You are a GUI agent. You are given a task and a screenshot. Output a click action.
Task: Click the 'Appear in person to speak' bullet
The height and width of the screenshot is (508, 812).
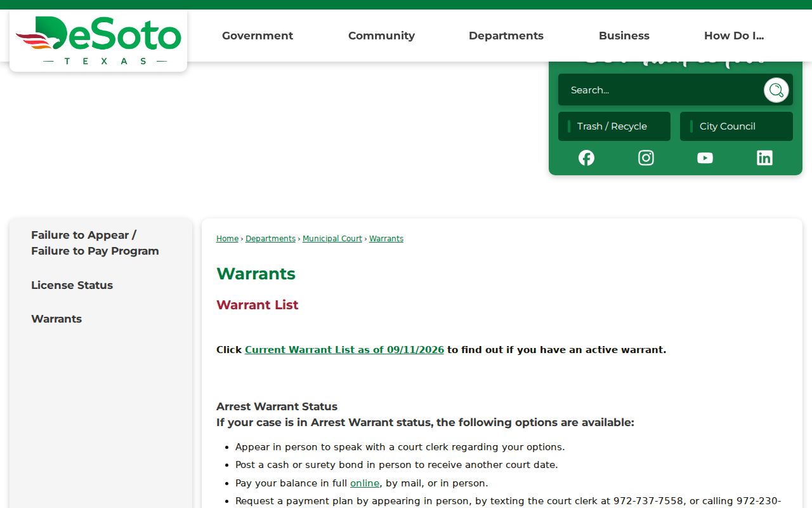tap(400, 447)
